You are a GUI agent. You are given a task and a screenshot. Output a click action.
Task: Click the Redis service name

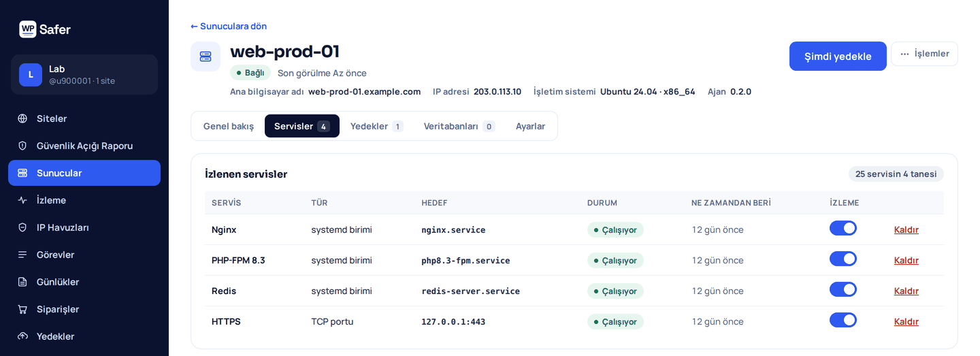224,291
